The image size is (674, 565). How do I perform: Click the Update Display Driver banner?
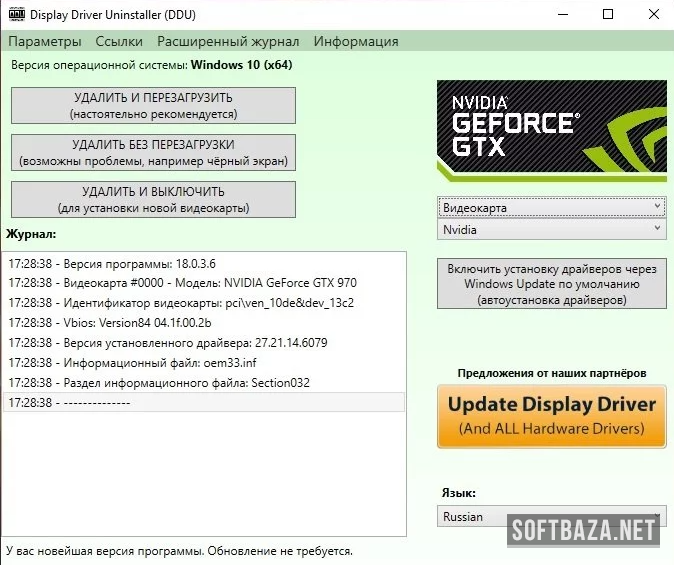point(551,416)
